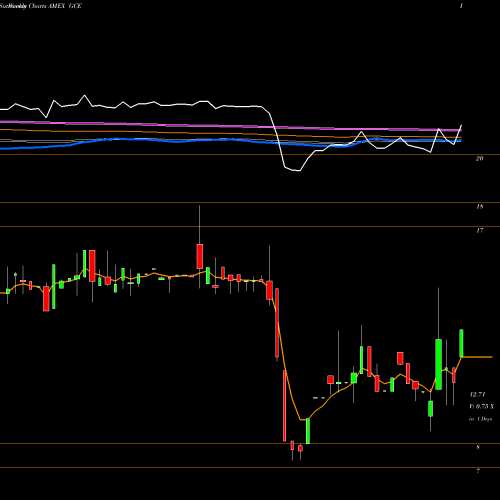500x500 pixels.
Task: Click the red candle with the highest wick
Action: point(200,256)
